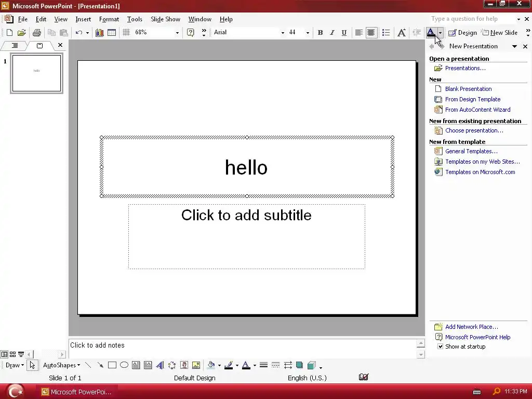Open the AutoShapes menu
The height and width of the screenshot is (399, 532).
(61, 365)
